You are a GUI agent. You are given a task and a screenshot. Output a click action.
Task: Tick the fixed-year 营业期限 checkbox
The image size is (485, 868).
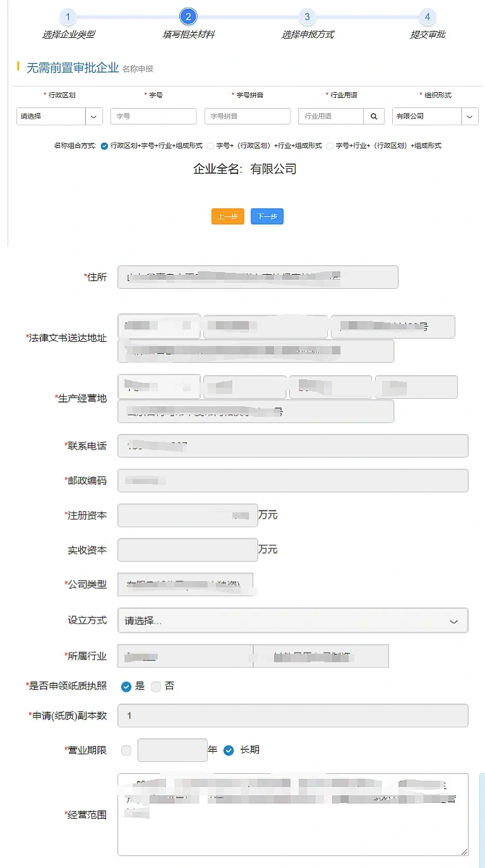click(126, 750)
